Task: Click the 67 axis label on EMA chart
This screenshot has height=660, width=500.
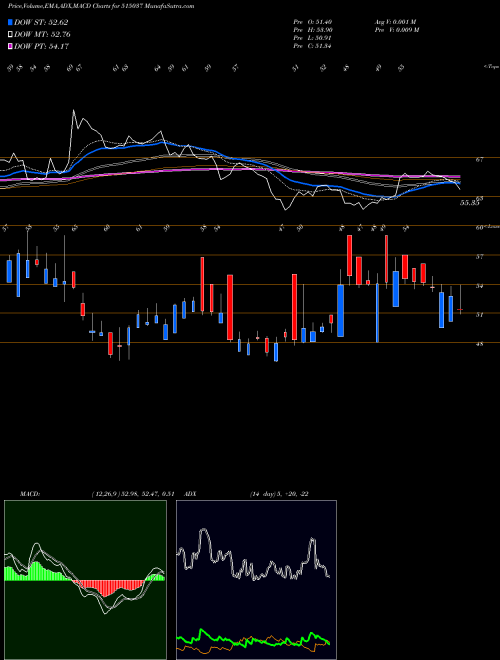Action: click(x=480, y=160)
